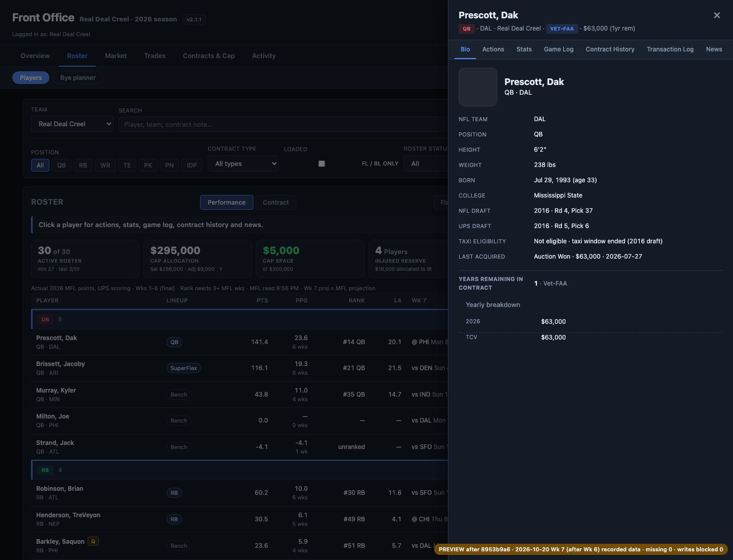Click the QB group header row

pyautogui.click(x=239, y=319)
